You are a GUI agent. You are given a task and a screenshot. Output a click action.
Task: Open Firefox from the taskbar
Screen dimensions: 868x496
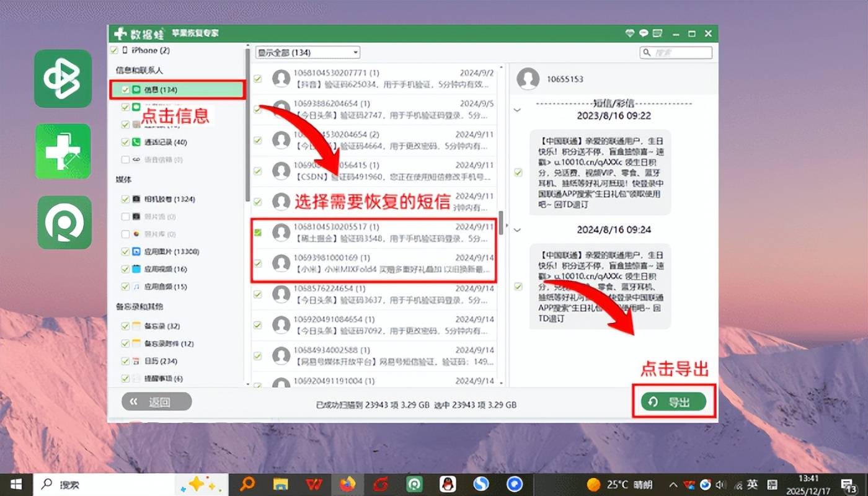347,484
